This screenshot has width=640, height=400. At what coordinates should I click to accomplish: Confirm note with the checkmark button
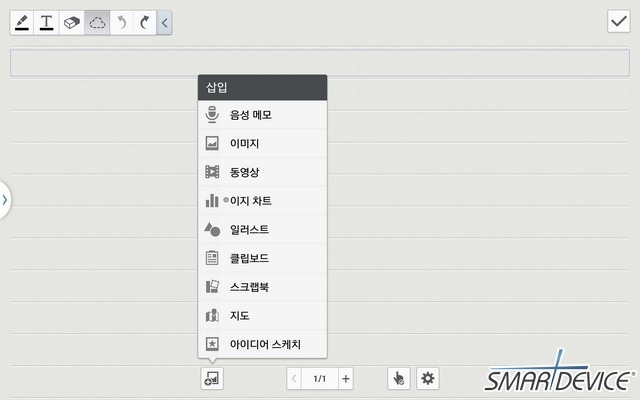[x=619, y=21]
